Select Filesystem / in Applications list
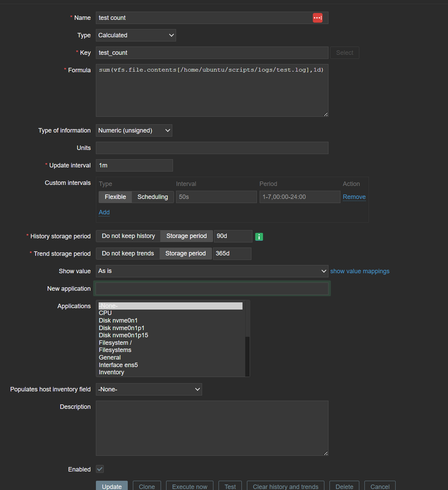The height and width of the screenshot is (490, 448). point(171,343)
